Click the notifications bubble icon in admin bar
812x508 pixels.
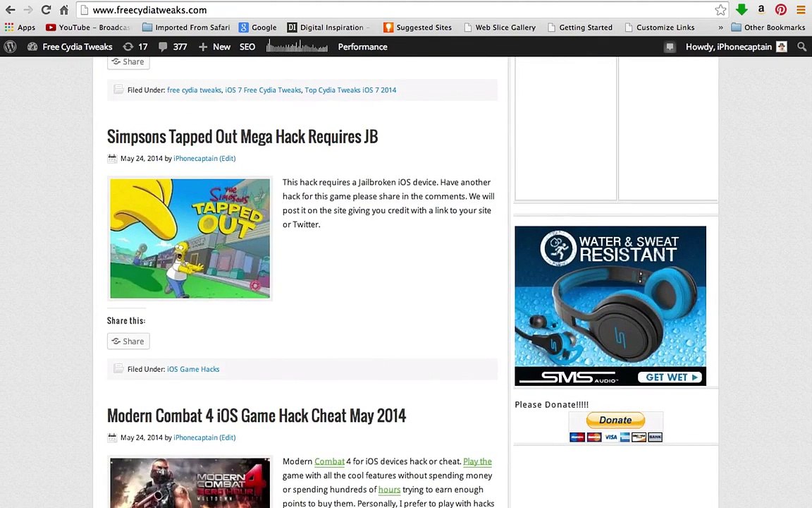coord(670,47)
